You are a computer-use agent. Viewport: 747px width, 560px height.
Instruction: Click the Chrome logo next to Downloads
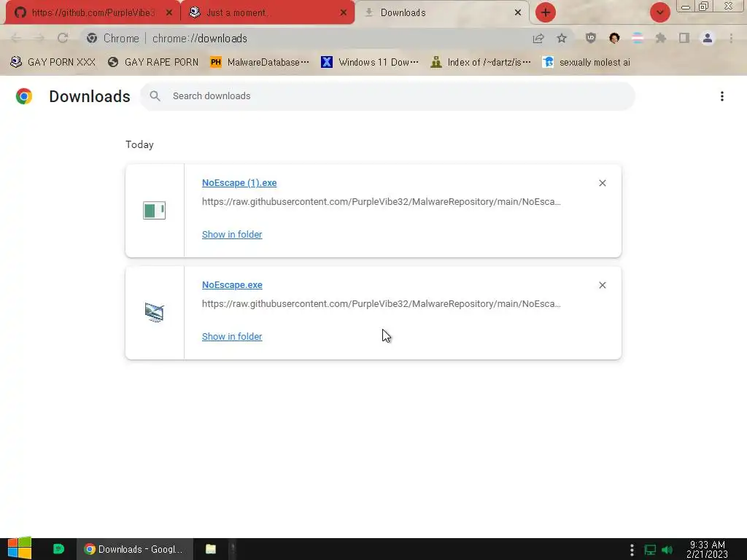pyautogui.click(x=24, y=96)
